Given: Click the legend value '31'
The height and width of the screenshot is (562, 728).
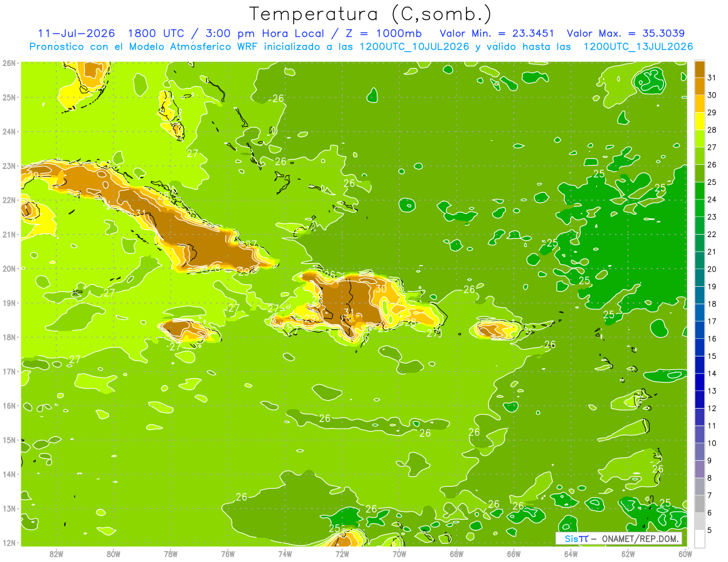Looking at the screenshot, I should coord(712,78).
